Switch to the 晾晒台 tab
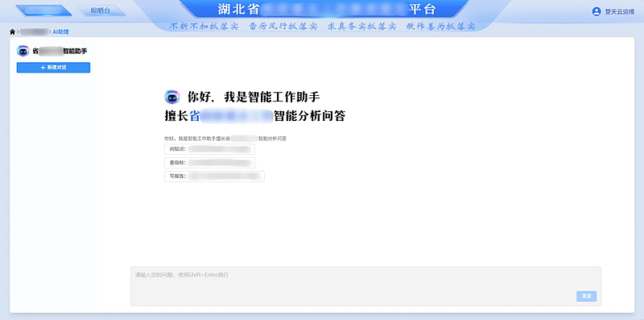 point(101,10)
